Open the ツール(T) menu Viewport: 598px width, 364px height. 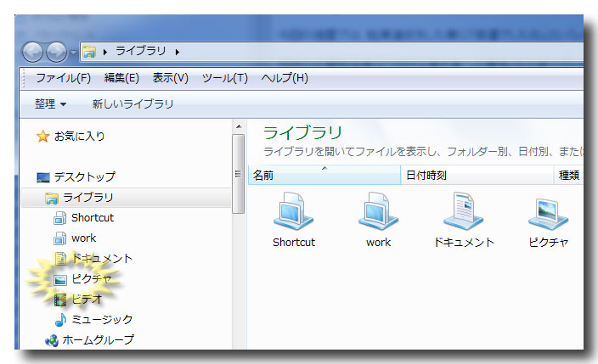point(224,78)
